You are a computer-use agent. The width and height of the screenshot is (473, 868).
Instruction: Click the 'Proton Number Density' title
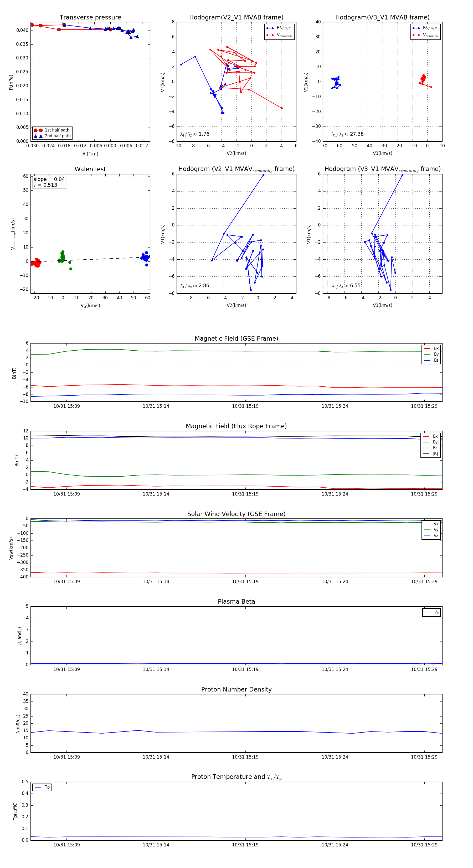236,689
